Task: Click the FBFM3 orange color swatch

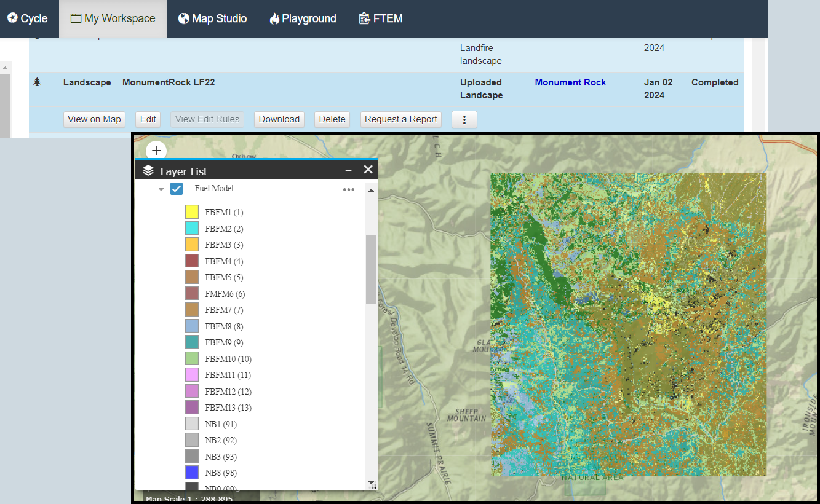Action: pos(192,245)
